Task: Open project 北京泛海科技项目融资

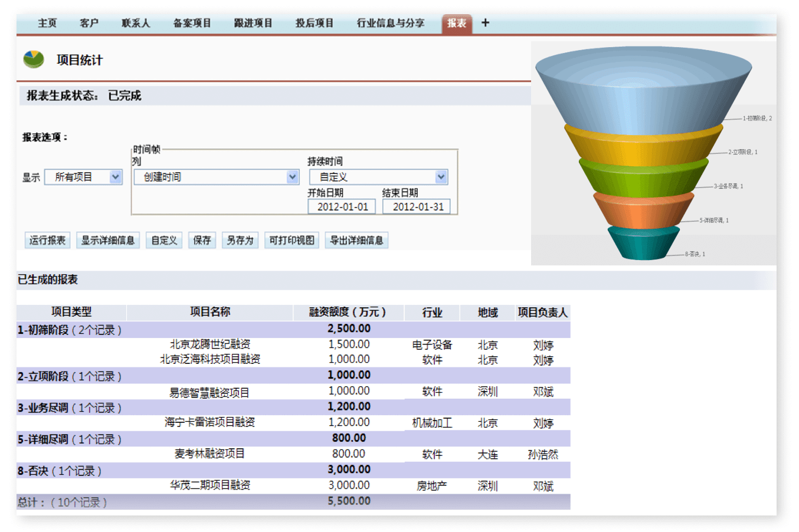Action: (x=210, y=359)
